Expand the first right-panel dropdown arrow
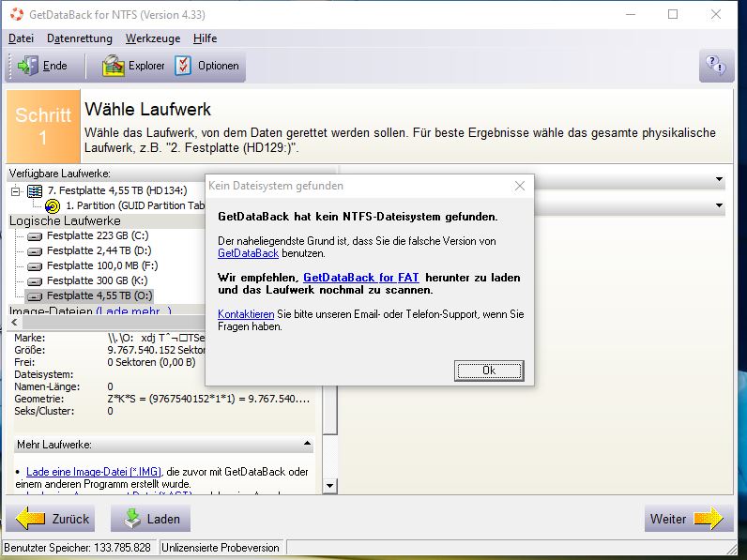The width and height of the screenshot is (747, 560). [x=720, y=179]
